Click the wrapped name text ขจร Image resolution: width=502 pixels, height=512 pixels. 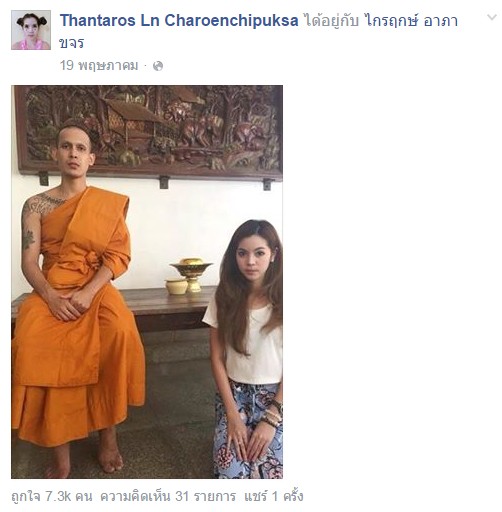pos(71,43)
